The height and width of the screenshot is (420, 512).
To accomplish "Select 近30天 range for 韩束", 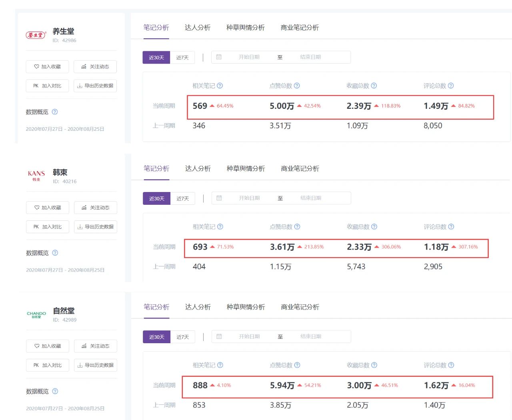I will [x=156, y=199].
